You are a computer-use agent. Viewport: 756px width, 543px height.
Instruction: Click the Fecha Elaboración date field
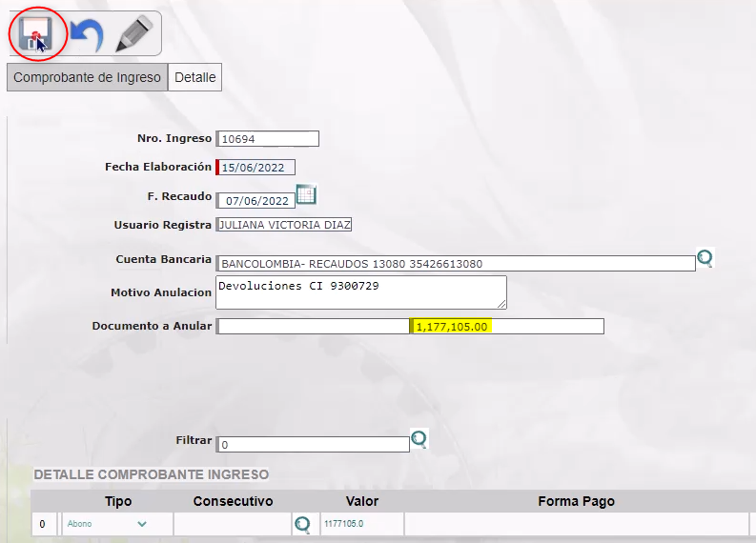(256, 168)
